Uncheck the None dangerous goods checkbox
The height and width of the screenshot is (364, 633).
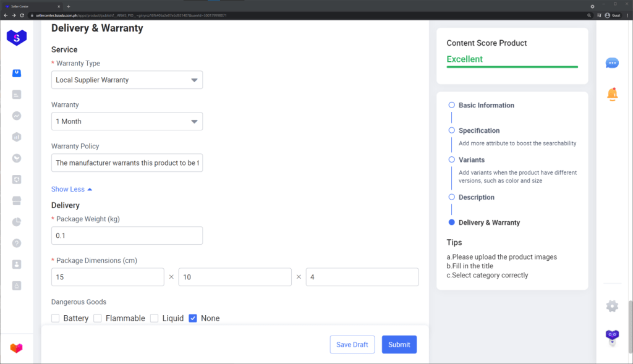pos(193,318)
